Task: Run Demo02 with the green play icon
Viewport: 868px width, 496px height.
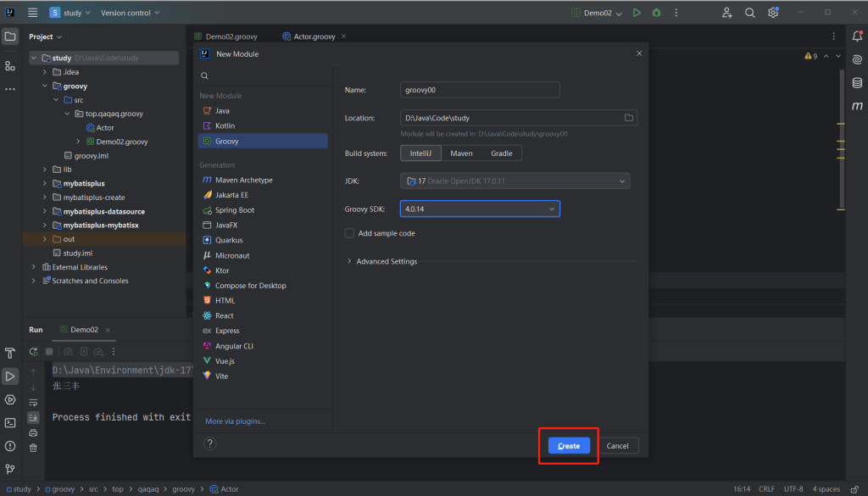Action: [637, 12]
